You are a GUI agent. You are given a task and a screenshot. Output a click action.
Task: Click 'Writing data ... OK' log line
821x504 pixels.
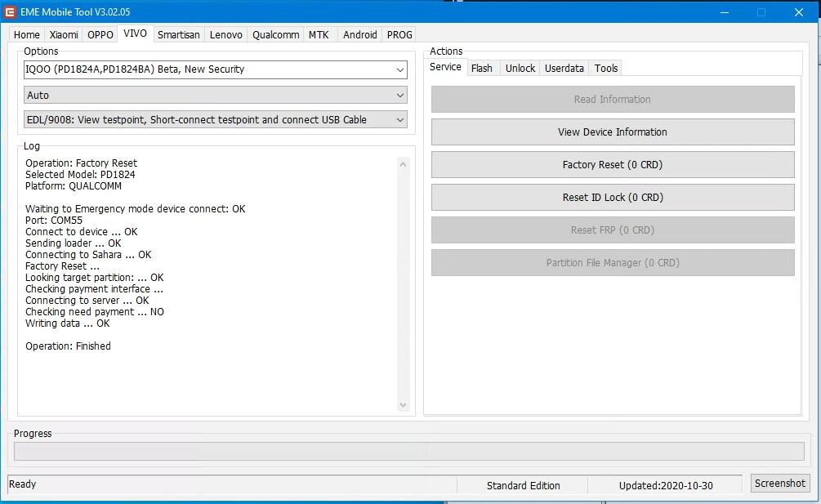68,323
